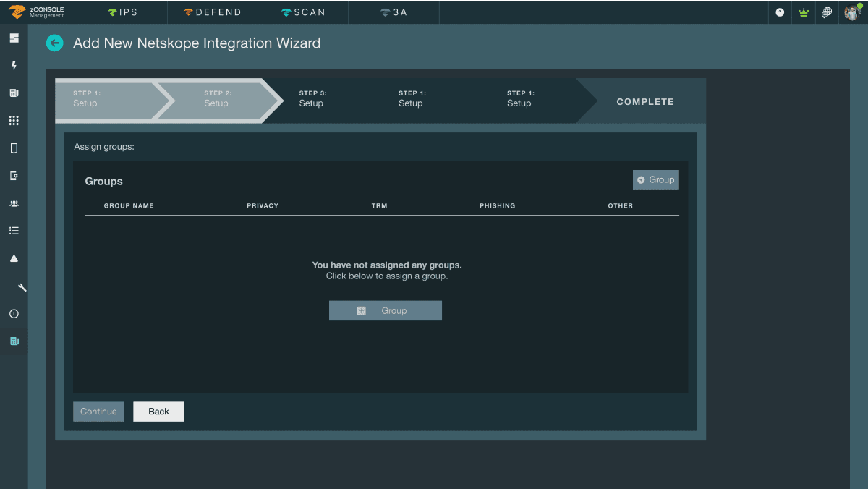Open the info circle icon in sidebar
Viewport: 868px width, 489px height.
13,313
